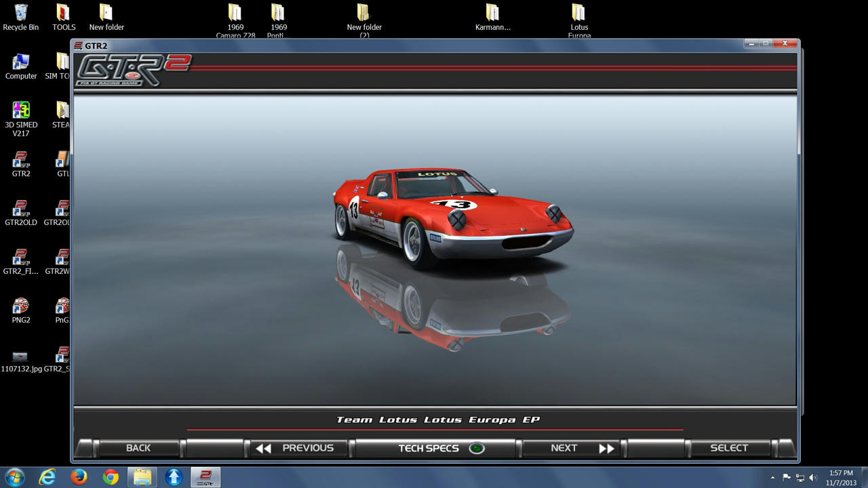This screenshot has height=488, width=868.
Task: Open the TOOLS folder on desktop
Action: click(x=64, y=18)
